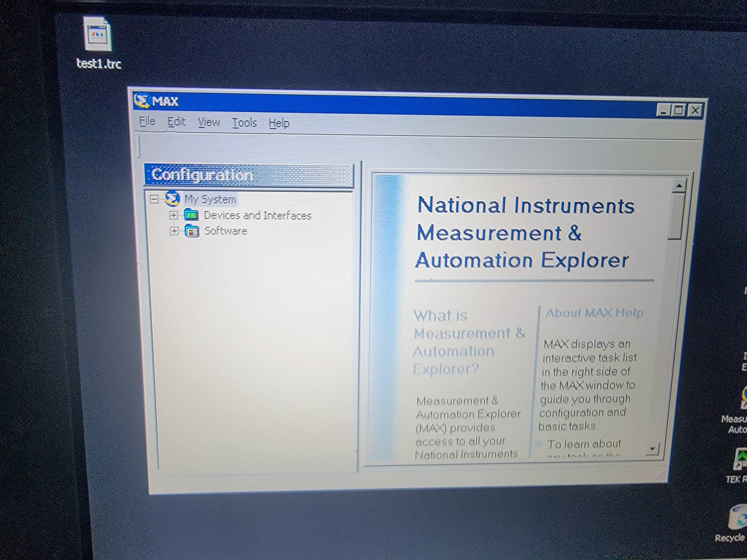
Task: Click the About MAX Help link
Action: pos(594,313)
